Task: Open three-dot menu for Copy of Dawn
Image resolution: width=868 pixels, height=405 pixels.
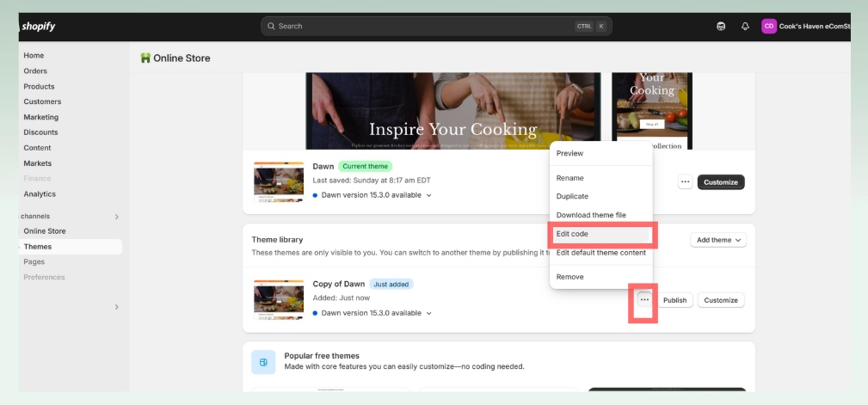Action: click(x=644, y=300)
